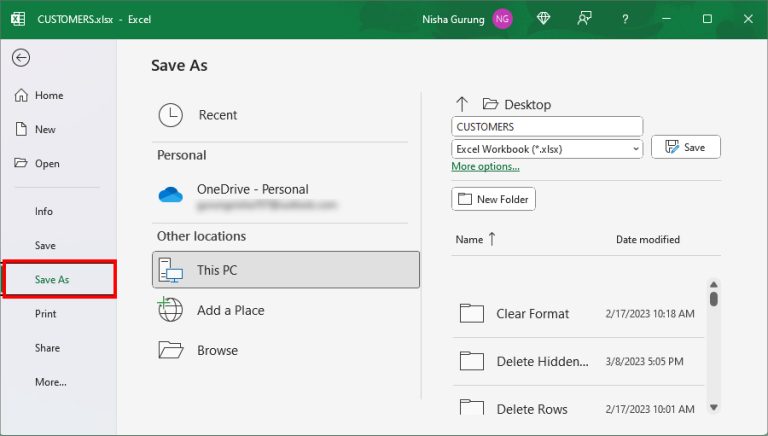Sort the file list by Name column

point(469,240)
